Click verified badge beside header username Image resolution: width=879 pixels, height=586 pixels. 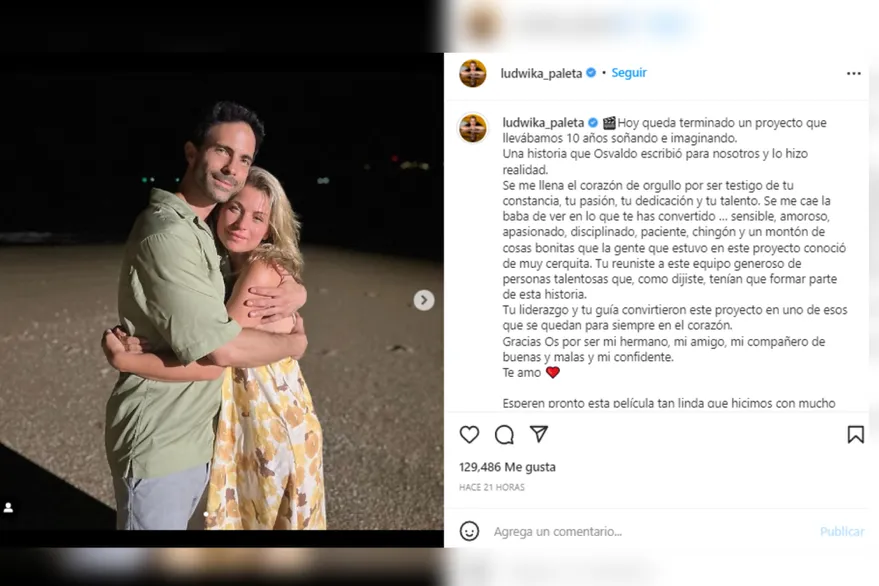tap(591, 72)
